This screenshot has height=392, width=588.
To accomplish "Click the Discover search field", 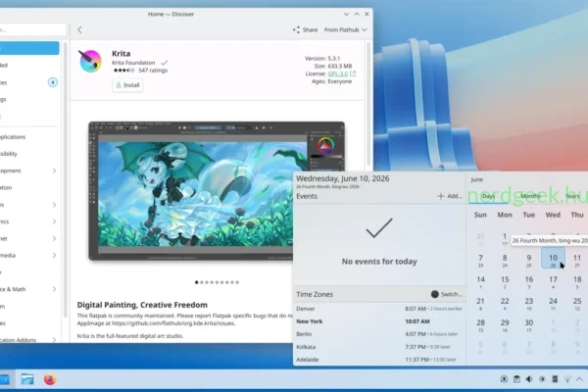I will tap(33, 29).
